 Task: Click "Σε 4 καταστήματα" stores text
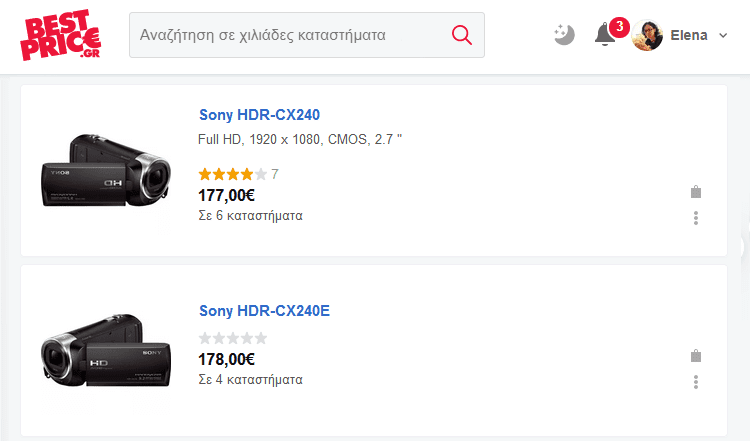point(251,380)
